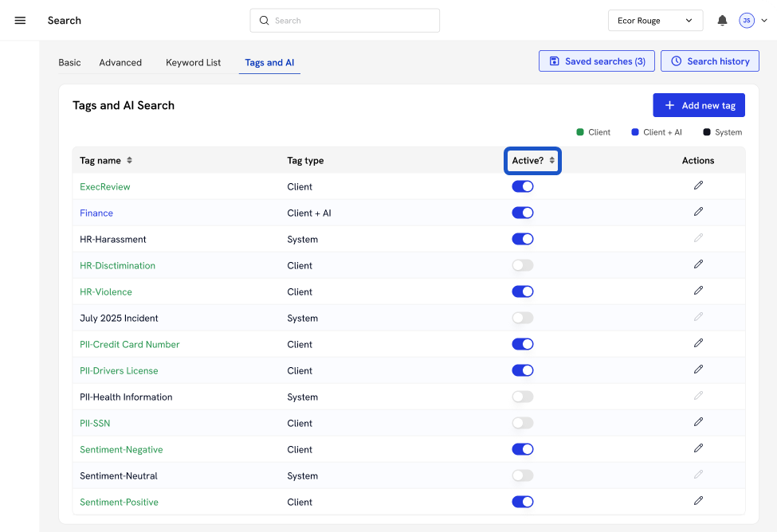Click pencil icon for Finance tag
777x532 pixels.
[698, 212]
